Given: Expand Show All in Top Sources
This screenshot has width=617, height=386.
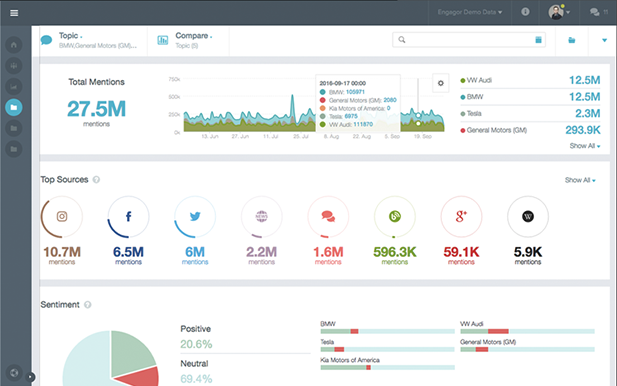Looking at the screenshot, I should point(580,180).
